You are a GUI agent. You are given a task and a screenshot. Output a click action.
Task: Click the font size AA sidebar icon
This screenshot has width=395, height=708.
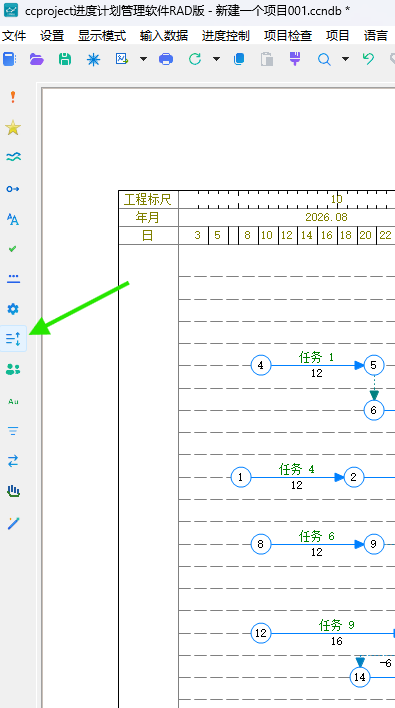coord(13,219)
